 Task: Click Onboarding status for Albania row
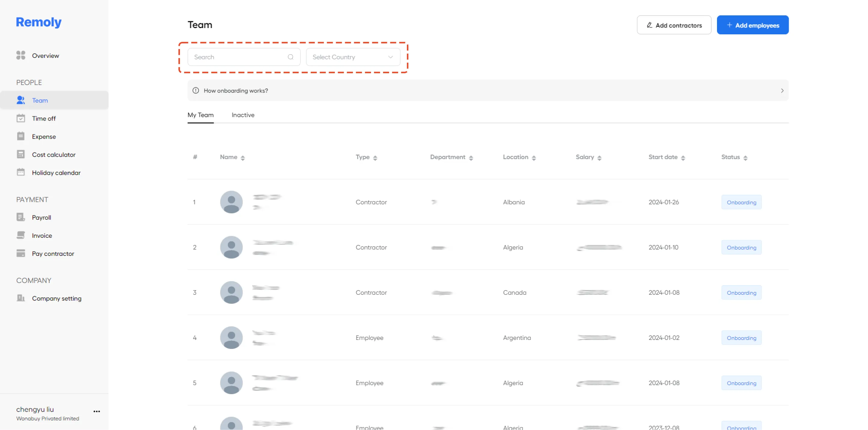click(x=741, y=202)
